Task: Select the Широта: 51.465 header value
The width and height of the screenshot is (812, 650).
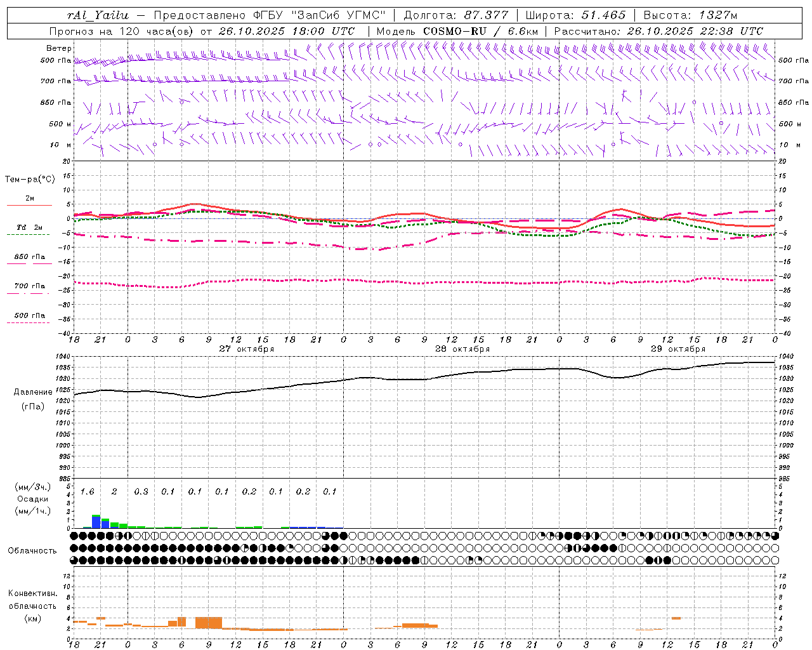Action: tap(576, 15)
